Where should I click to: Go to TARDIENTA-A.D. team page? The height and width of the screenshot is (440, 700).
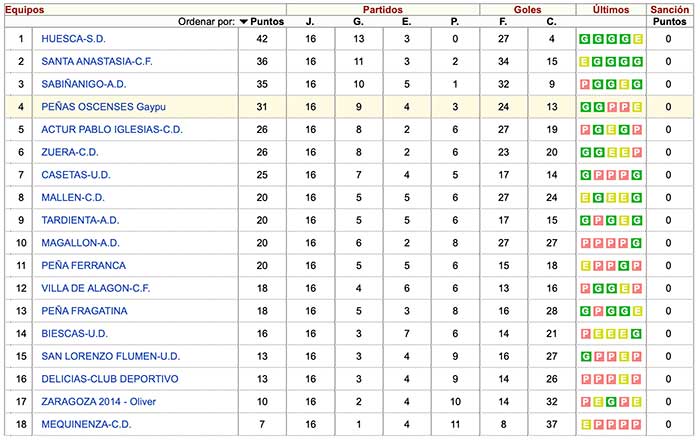(81, 220)
